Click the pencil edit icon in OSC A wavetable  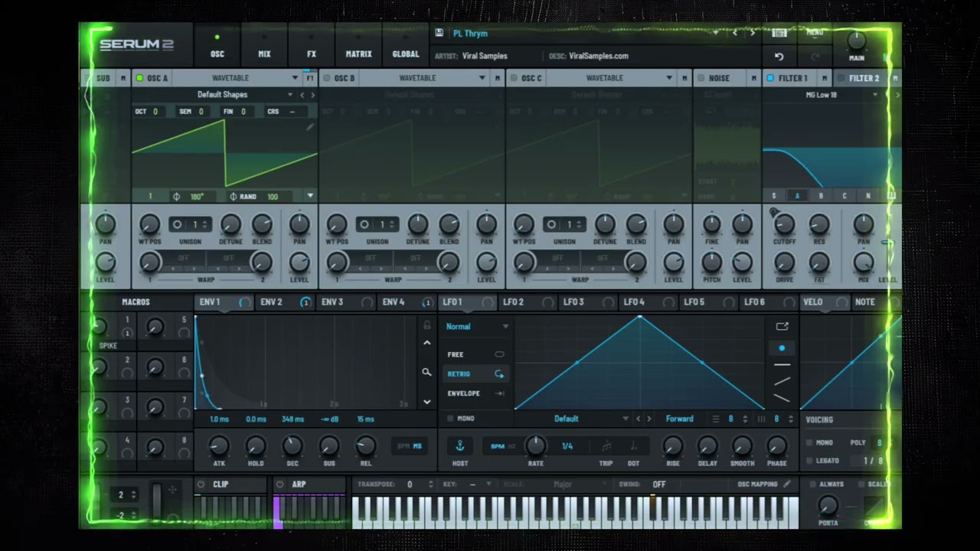310,127
